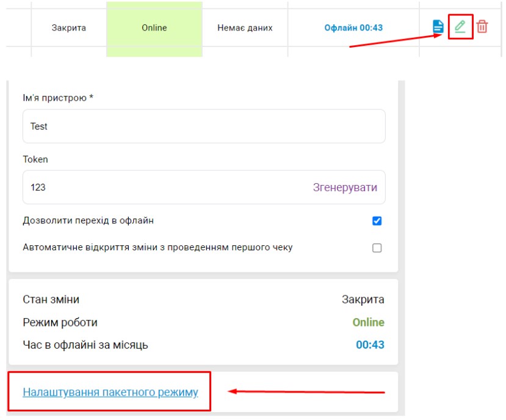The height and width of the screenshot is (420, 506).
Task: Uncheck the "Дозволити перехід в офлайн" checkbox
Action: (x=377, y=221)
